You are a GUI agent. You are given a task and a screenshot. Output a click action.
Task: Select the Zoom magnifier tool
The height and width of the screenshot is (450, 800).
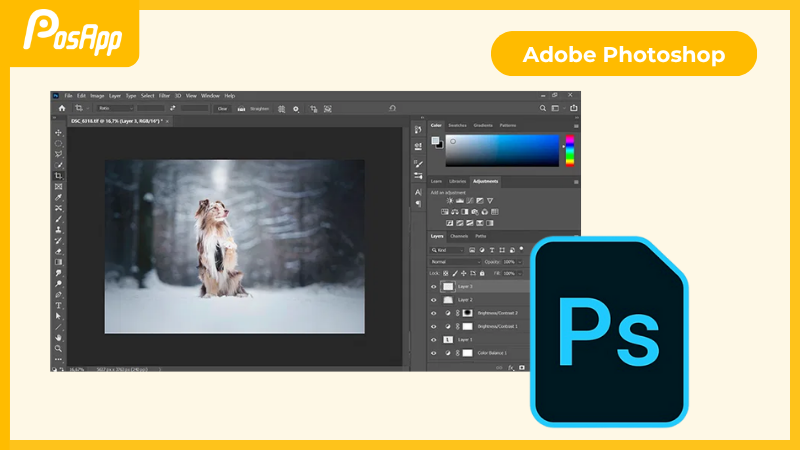point(58,348)
